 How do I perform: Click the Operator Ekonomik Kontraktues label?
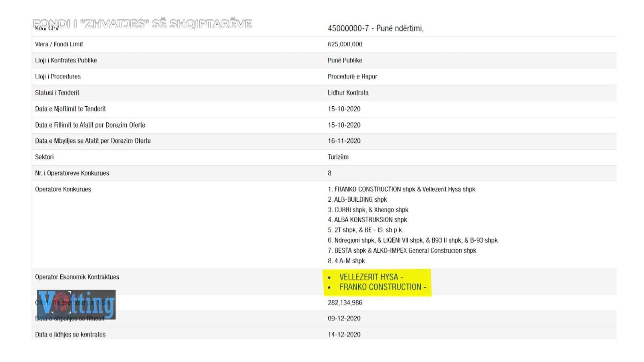[x=77, y=277]
